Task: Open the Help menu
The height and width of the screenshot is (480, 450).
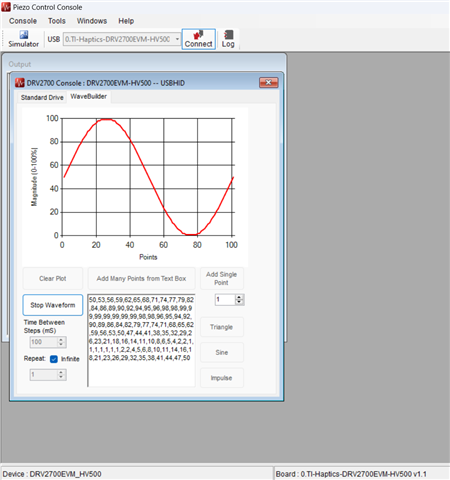Action: (126, 21)
